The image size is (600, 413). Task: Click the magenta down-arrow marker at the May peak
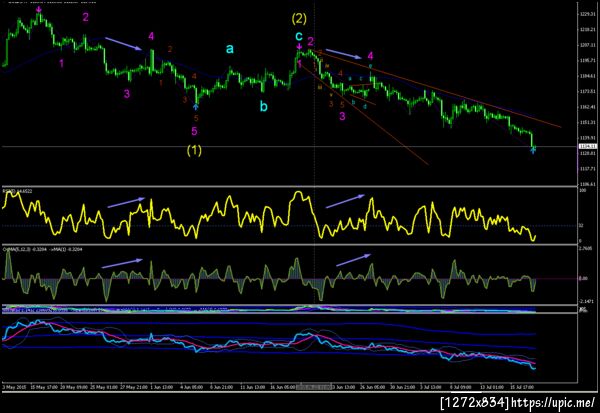click(x=39, y=9)
